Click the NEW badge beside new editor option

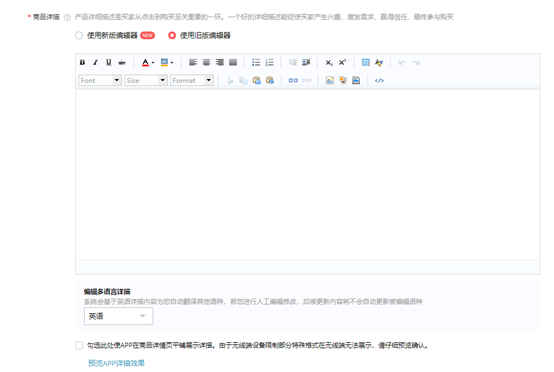(x=147, y=35)
